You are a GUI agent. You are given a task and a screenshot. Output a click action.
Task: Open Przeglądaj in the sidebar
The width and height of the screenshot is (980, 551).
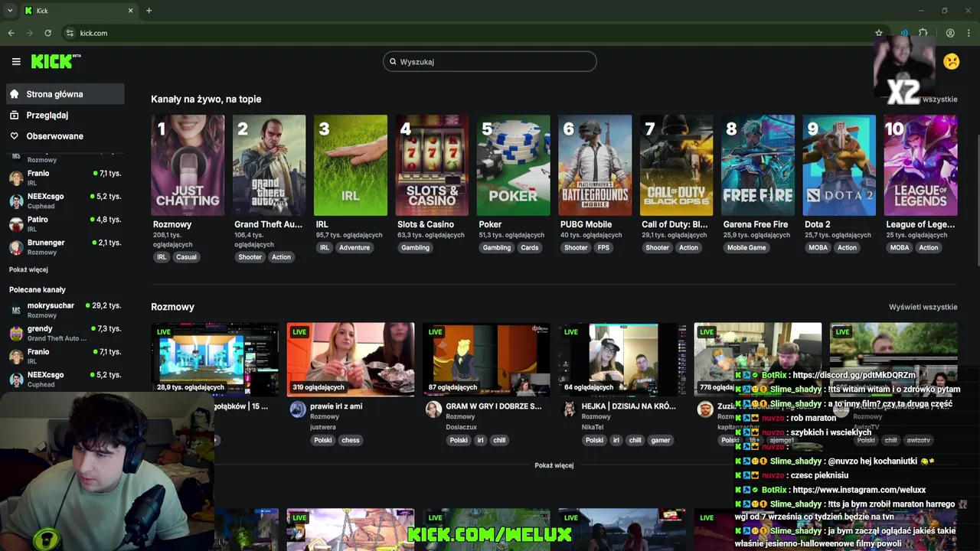65,115
